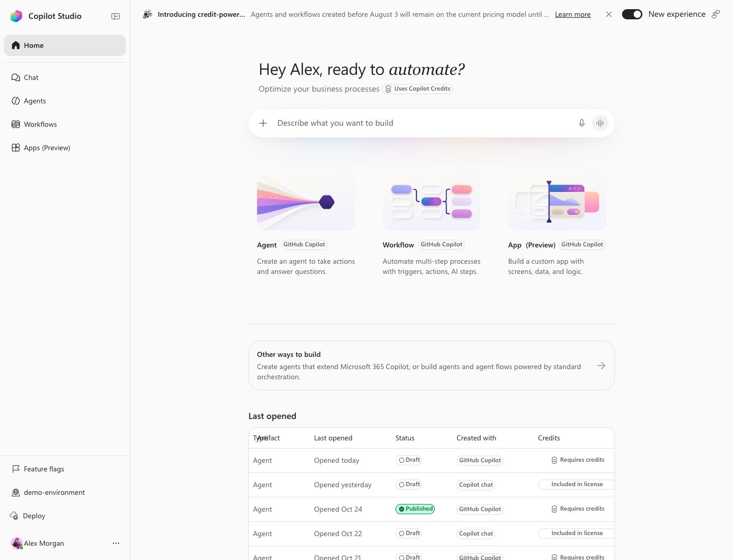Click the Apps (Preview) grid icon
This screenshot has height=560, width=733.
(16, 148)
